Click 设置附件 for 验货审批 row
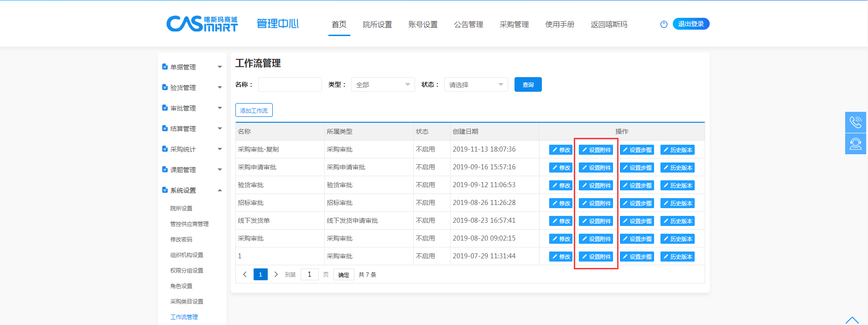 (596, 185)
